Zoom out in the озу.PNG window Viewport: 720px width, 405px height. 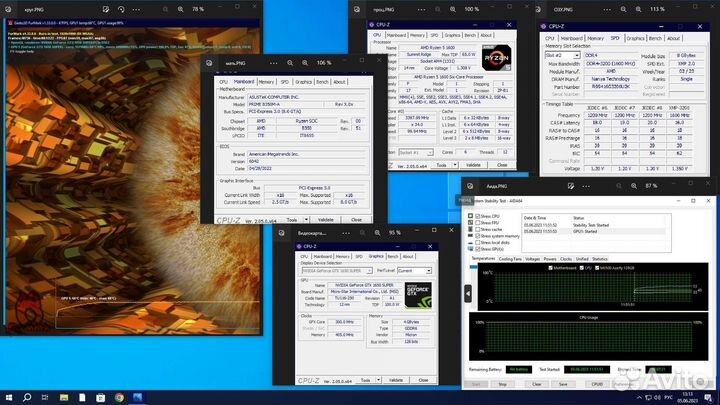(623, 9)
